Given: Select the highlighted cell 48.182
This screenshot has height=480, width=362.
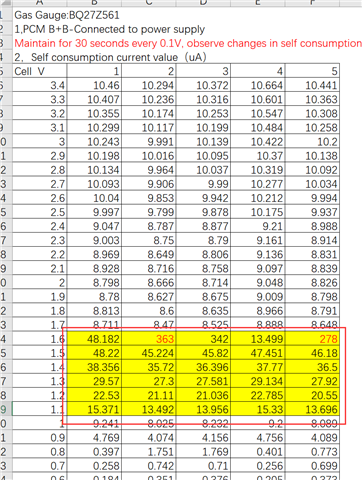Looking at the screenshot, I should tap(94, 339).
